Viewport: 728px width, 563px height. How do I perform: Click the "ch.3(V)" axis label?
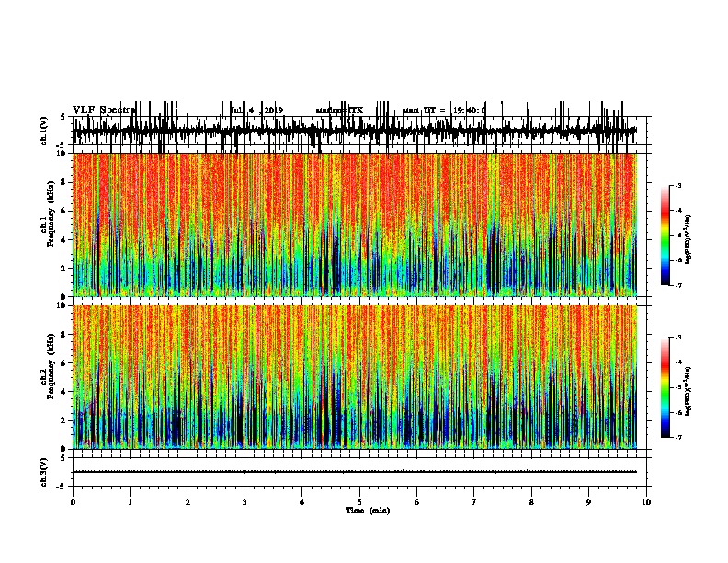click(44, 472)
